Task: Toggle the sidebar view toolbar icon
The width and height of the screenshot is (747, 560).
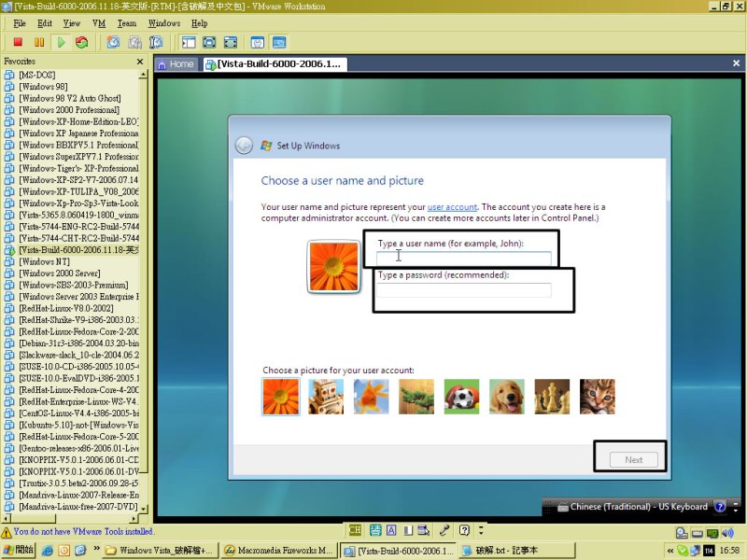Action: pos(189,42)
